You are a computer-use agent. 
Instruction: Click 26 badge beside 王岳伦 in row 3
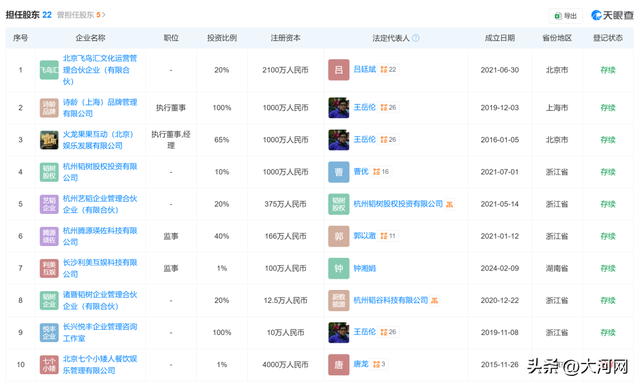(x=388, y=140)
